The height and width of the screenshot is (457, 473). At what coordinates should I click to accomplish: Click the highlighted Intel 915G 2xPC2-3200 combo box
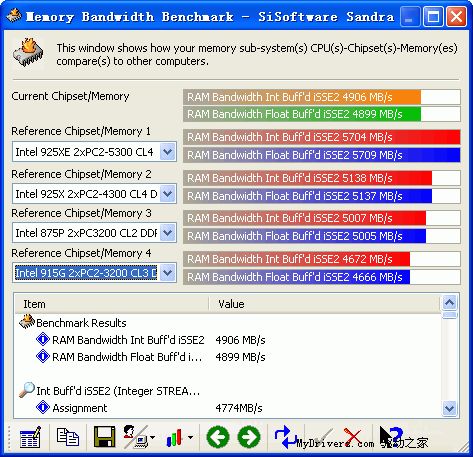pyautogui.click(x=94, y=273)
